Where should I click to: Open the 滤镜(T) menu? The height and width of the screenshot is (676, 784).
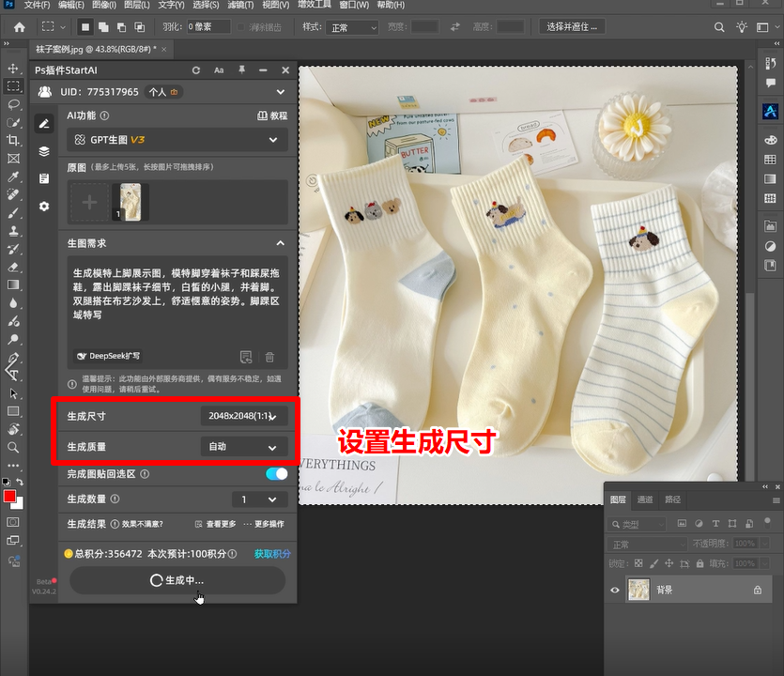[240, 5]
